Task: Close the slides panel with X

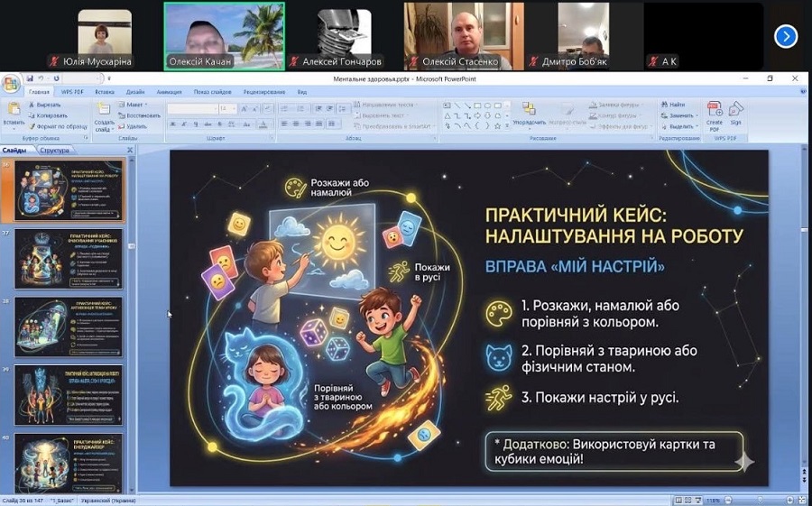Action: pos(130,151)
